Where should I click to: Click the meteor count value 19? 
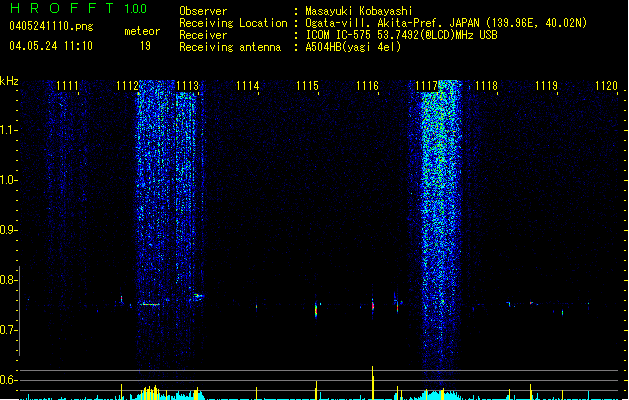point(145,46)
